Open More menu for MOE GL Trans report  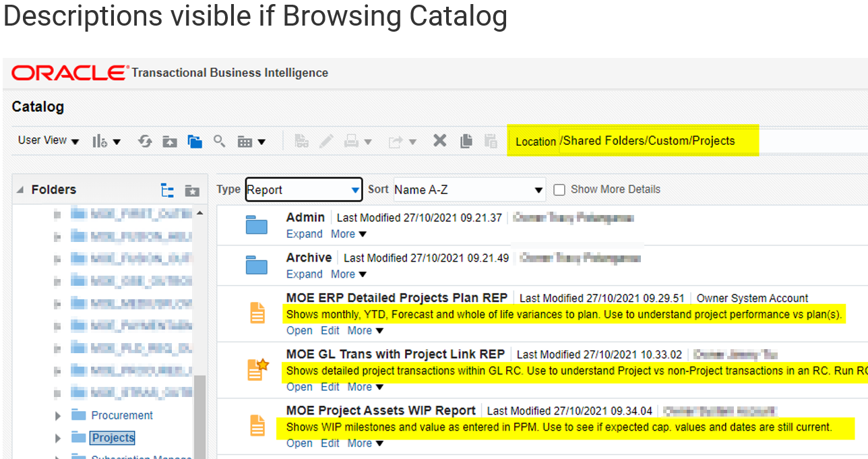(x=365, y=387)
